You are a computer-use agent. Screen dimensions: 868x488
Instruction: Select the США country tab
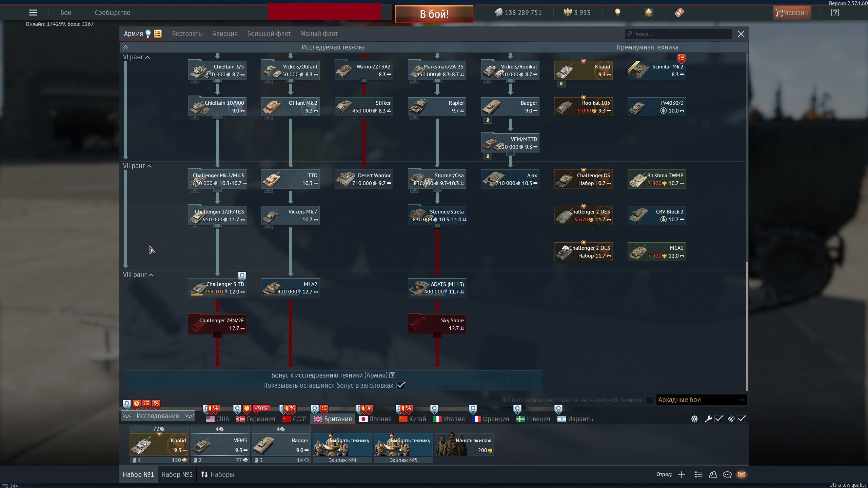tap(217, 419)
